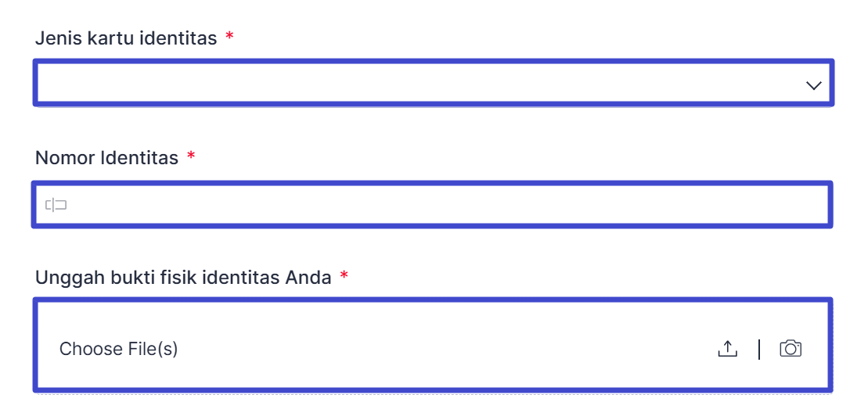Viewport: 868px width, 409px height.
Task: Click the word kartu in the first label
Action: (x=110, y=38)
